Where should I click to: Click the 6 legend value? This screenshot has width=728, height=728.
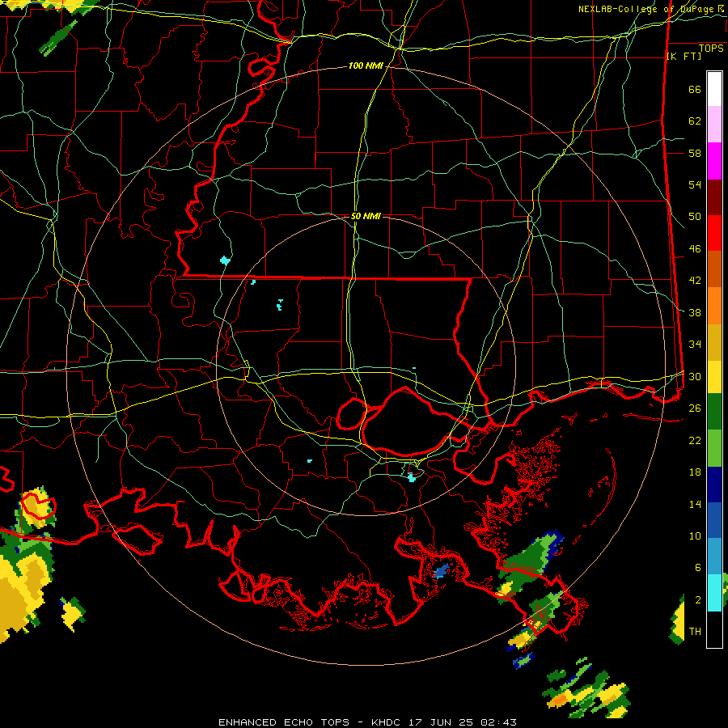point(698,568)
